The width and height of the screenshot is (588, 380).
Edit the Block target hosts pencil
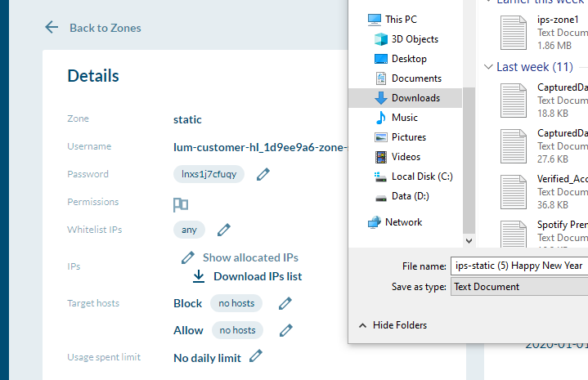coord(285,303)
